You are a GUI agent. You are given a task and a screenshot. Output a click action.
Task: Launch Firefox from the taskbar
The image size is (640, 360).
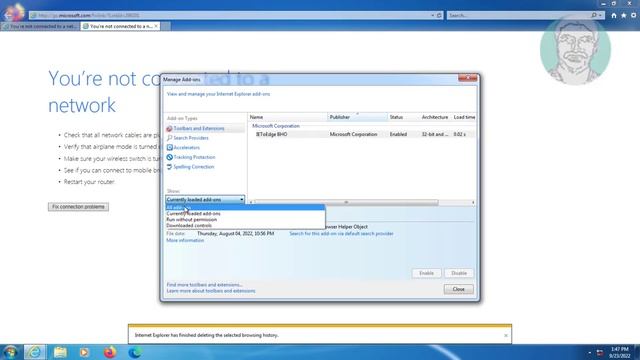click(109, 352)
